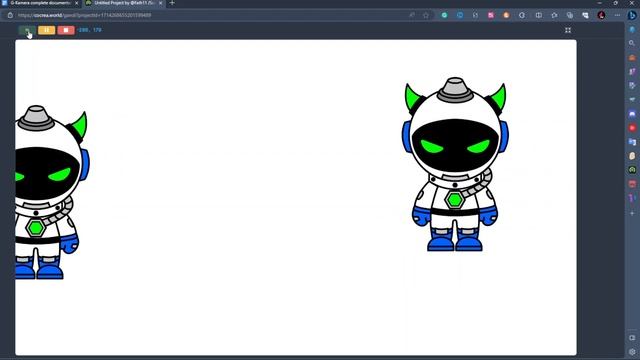This screenshot has width=640, height=360.
Task: Add page to favorites star
Action: tap(426, 15)
